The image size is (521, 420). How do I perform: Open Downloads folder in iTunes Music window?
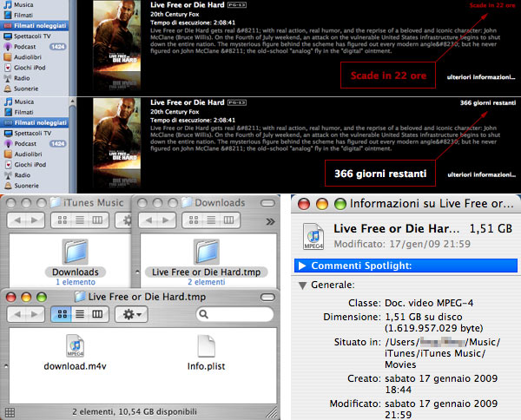tap(76, 253)
